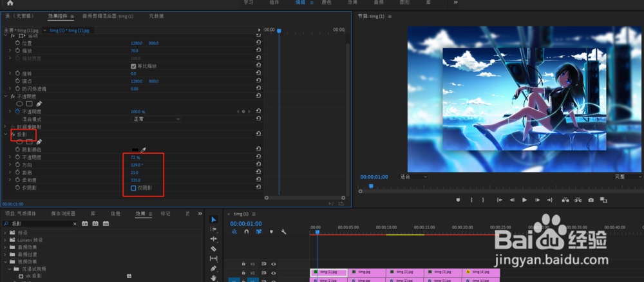Viewport: 644px width, 282px height.
Task: Toggle Snap magnet in timeline
Action: 247,232
